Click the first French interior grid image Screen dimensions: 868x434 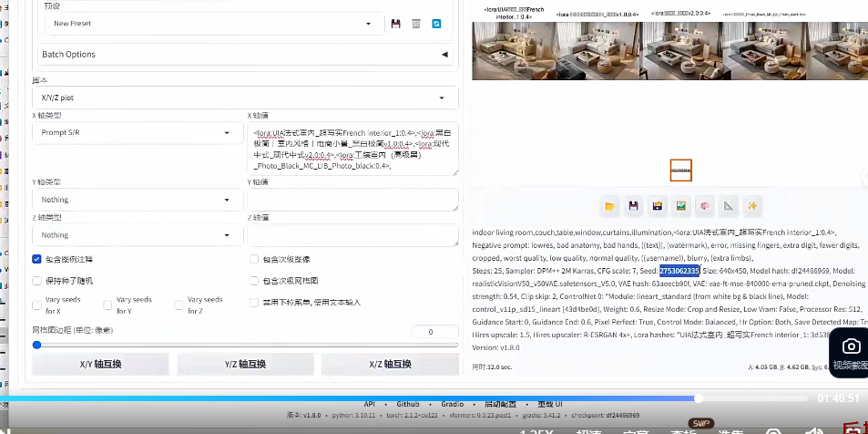[514, 51]
